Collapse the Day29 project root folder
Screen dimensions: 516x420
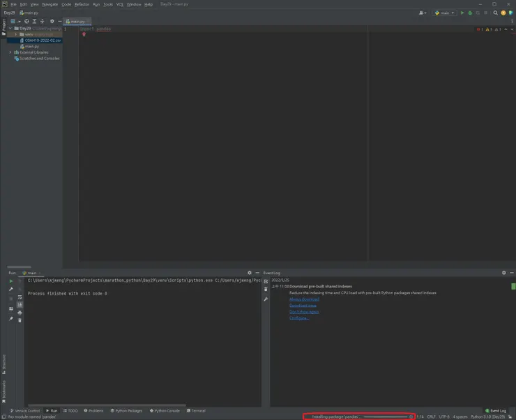10,29
